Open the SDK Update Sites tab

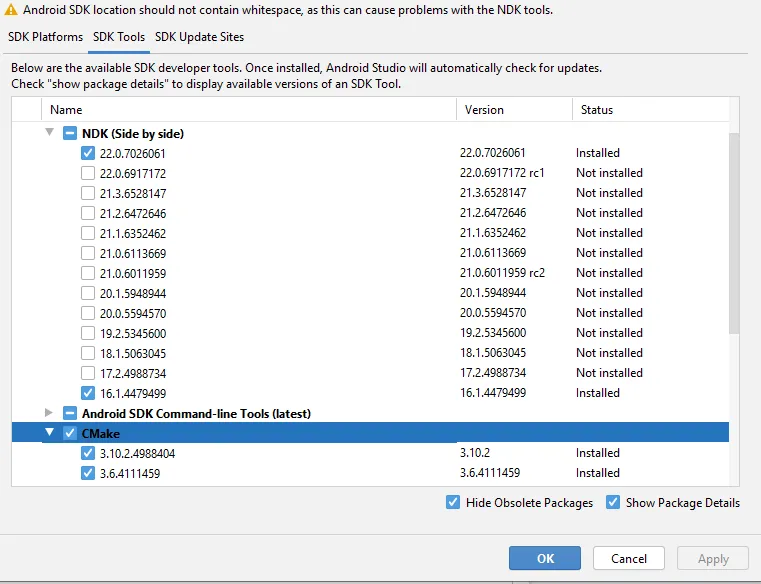coord(199,37)
